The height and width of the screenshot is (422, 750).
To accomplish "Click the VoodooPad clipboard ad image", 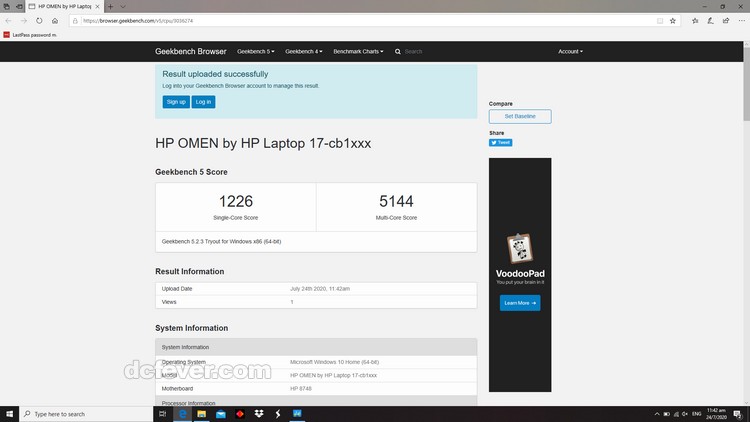I will (519, 248).
